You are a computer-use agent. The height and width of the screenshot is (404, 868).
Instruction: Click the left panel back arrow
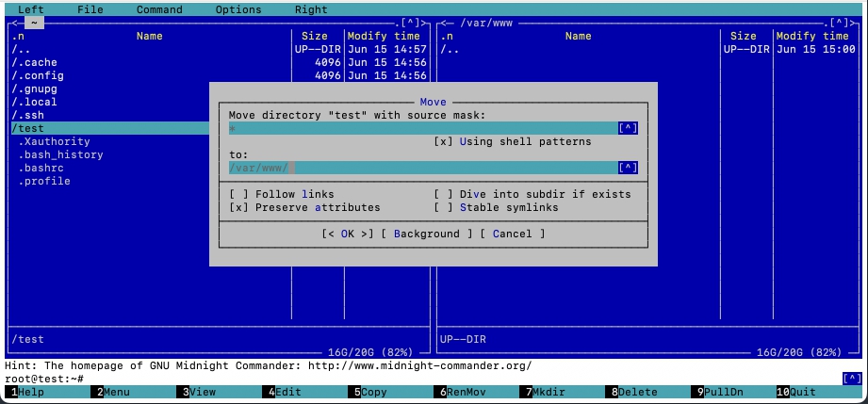14,24
